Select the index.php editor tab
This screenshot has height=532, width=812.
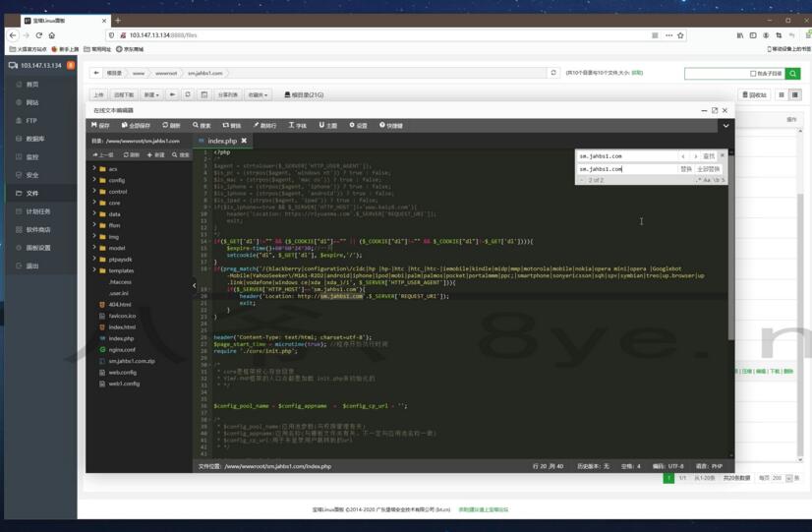tap(221, 142)
